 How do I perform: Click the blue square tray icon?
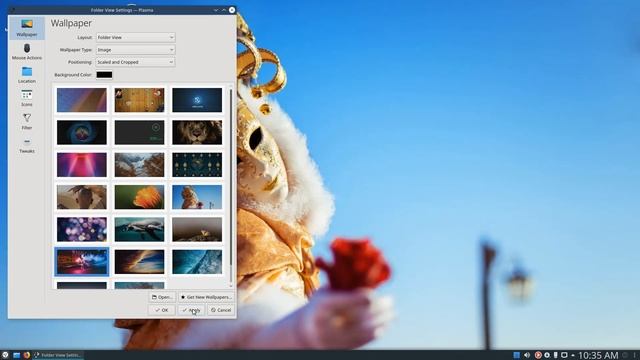coord(516,355)
